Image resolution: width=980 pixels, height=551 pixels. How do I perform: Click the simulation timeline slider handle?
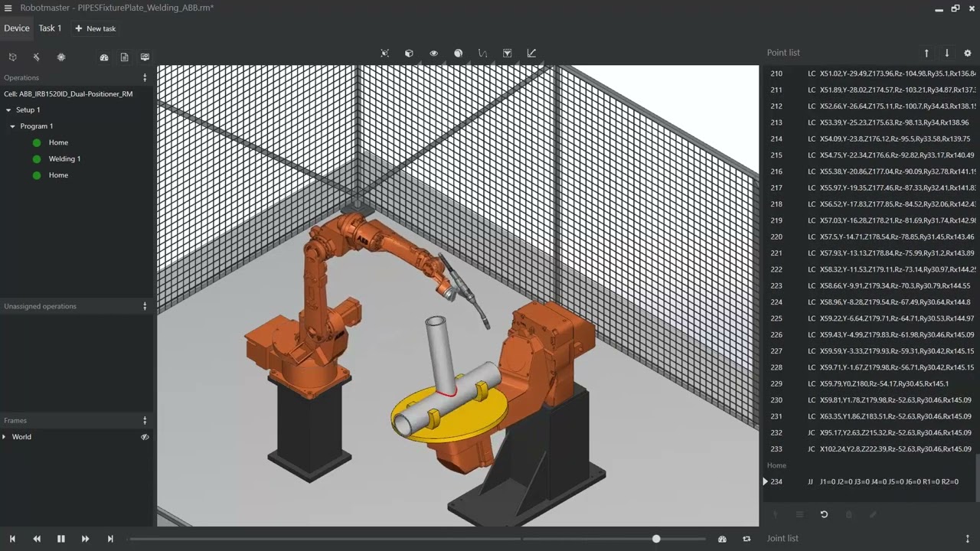point(656,539)
